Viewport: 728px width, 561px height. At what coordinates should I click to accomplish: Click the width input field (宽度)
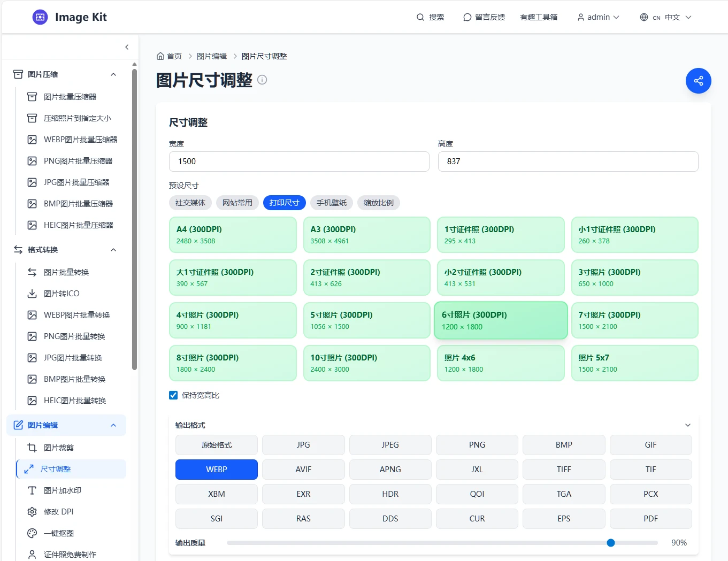299,162
